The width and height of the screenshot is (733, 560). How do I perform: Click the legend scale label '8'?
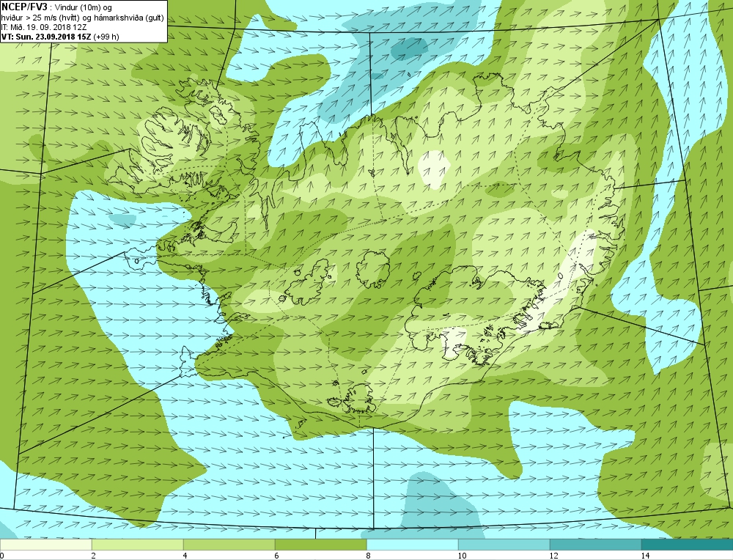[369, 556]
